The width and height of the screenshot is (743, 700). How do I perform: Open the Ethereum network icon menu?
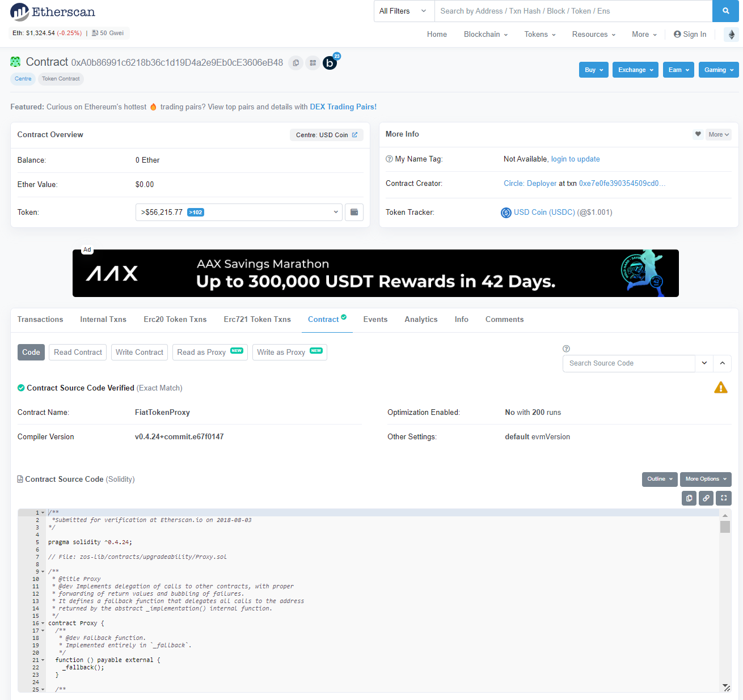[731, 35]
